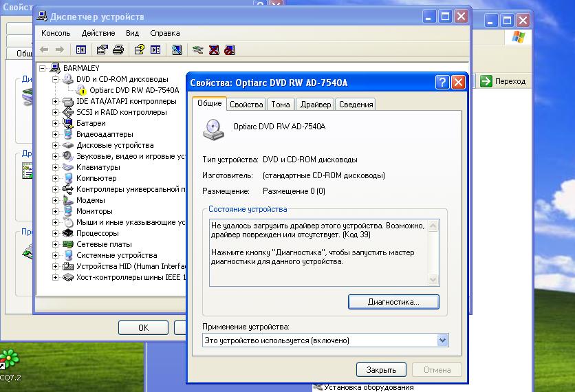Open the Вид menu
This screenshot has width=575, height=392.
(132, 33)
